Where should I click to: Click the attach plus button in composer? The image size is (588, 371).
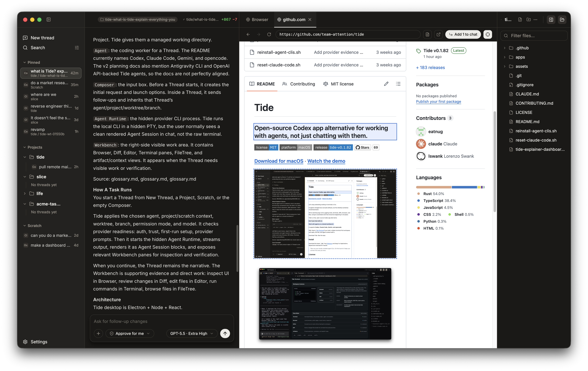98,333
